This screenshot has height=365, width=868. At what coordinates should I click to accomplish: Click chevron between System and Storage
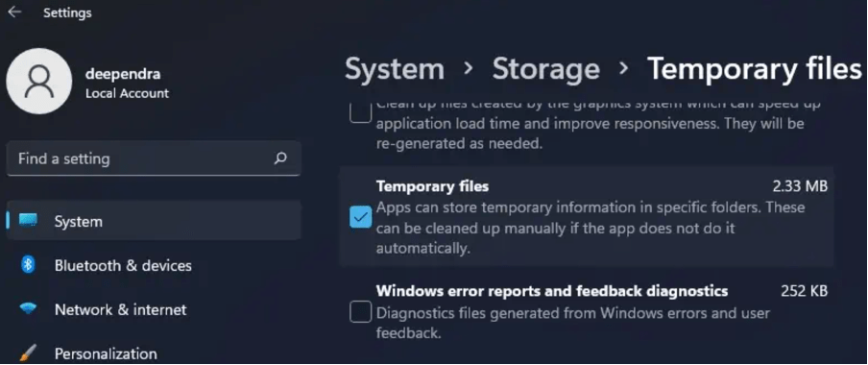click(x=469, y=69)
